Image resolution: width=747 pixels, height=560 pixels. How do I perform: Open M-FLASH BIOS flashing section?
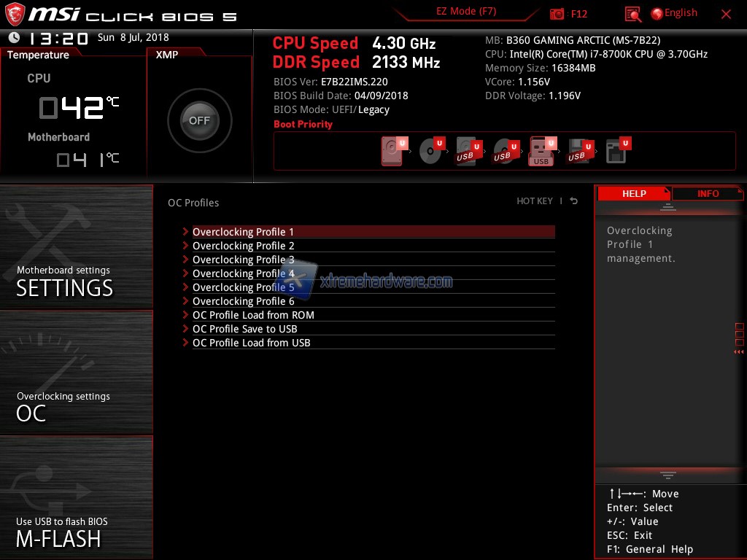pyautogui.click(x=58, y=532)
